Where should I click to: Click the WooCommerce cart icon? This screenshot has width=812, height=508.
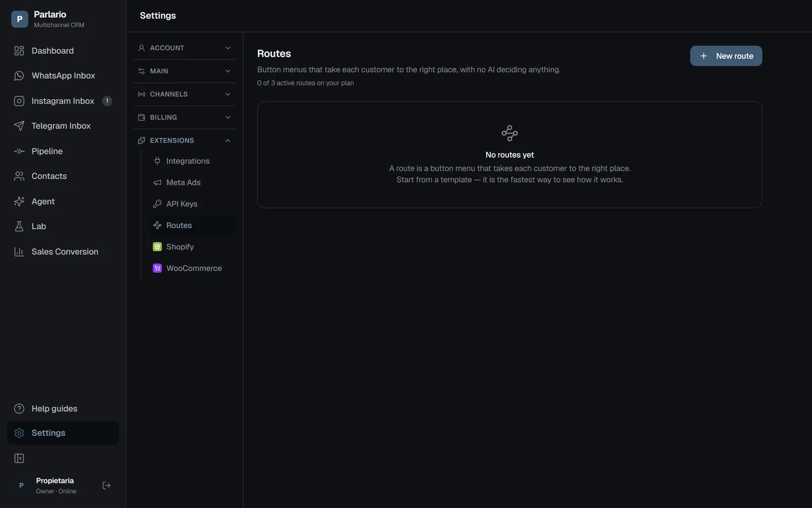tap(157, 268)
